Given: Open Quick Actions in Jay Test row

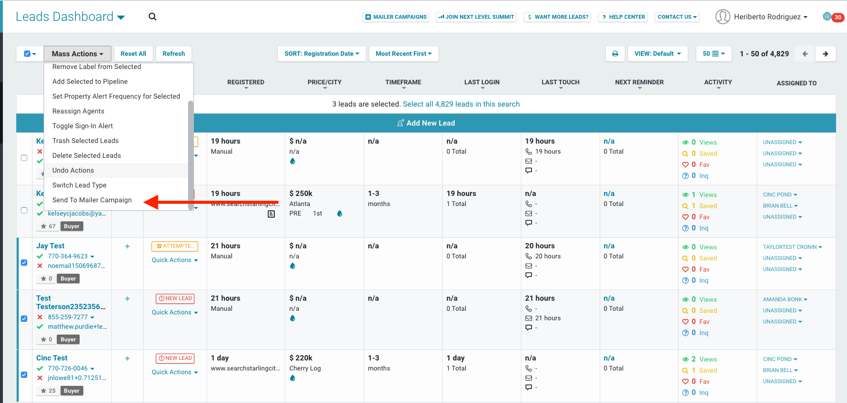Looking at the screenshot, I should (x=174, y=260).
